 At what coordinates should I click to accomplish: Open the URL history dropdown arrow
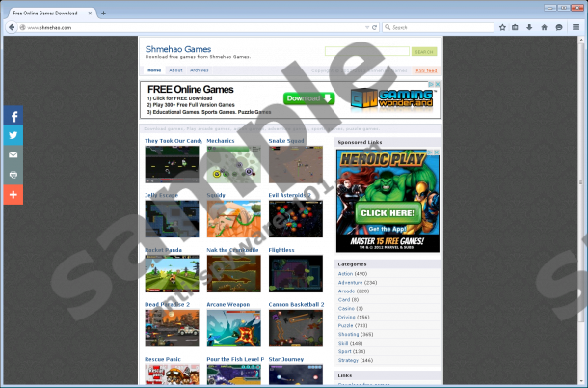[x=362, y=27]
